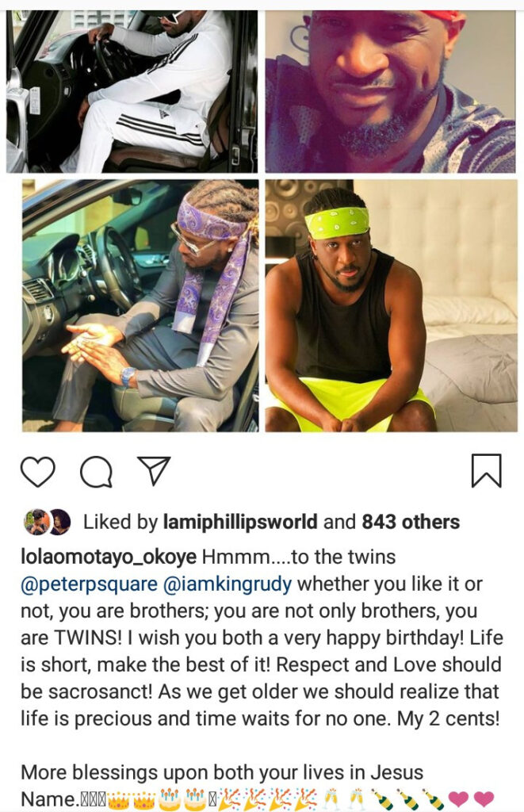Follow the @iamkingrudy mention

click(x=228, y=584)
